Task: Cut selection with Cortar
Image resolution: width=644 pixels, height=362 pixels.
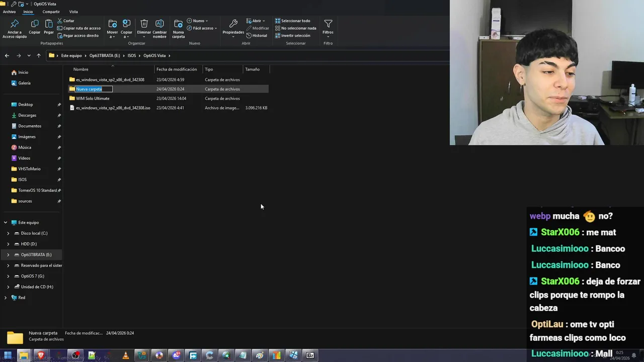Action: click(65, 21)
